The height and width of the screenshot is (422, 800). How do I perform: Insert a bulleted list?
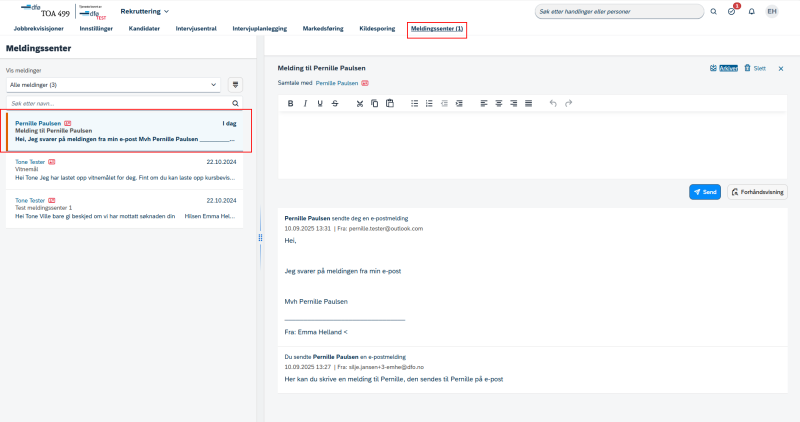click(414, 103)
